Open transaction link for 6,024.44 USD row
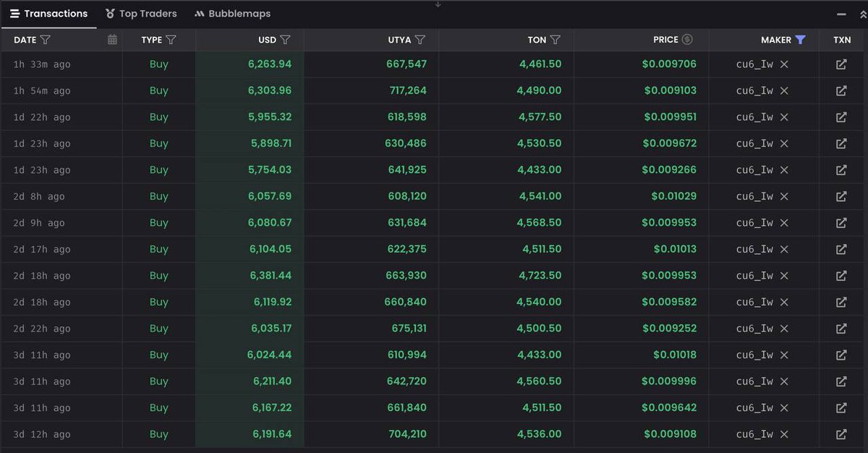Screen dimensions: 868x453 click(x=841, y=355)
